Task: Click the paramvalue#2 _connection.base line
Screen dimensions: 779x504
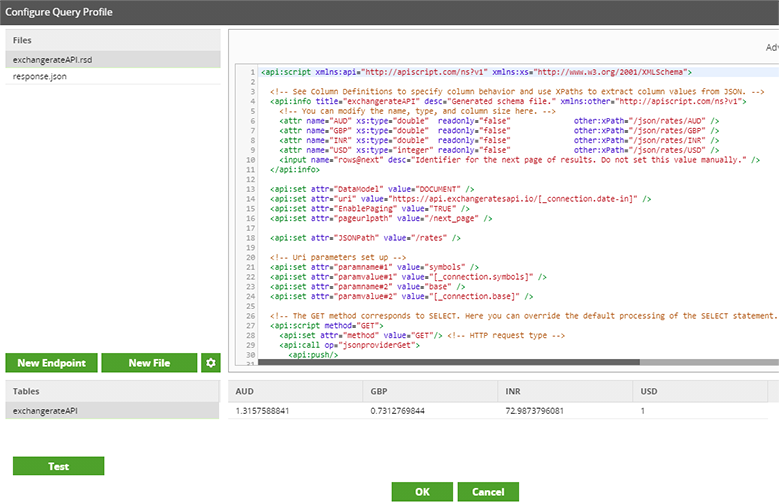Action: coord(401,297)
